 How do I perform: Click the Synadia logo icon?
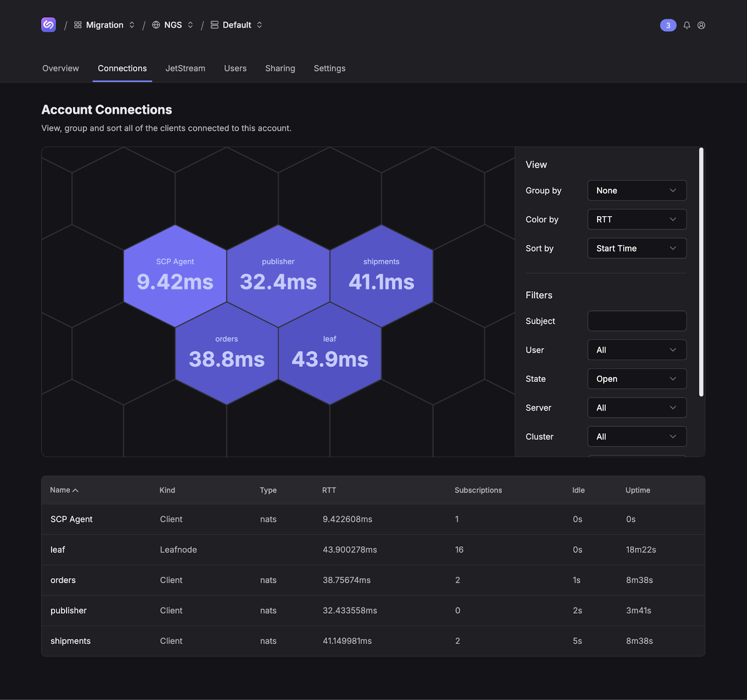point(49,25)
